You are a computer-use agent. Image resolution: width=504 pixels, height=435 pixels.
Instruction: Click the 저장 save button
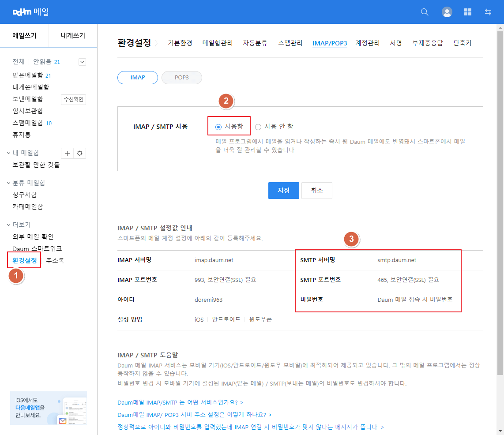click(x=283, y=191)
